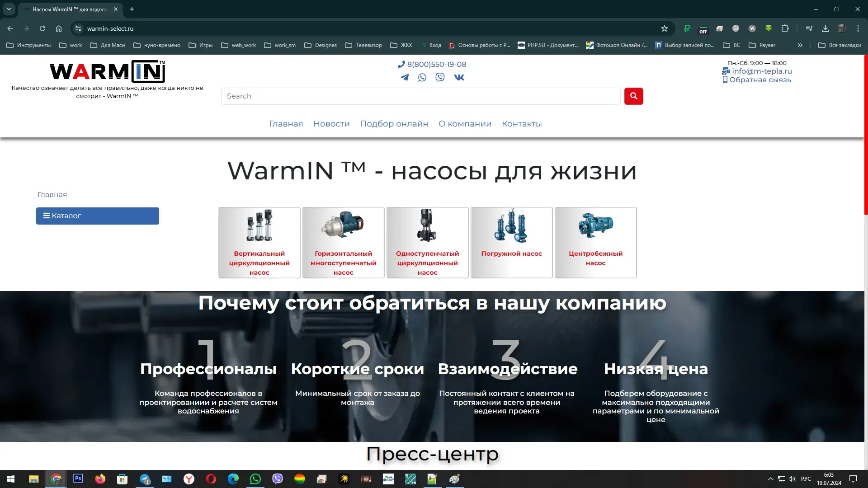Click the page vertical scrollbar
The height and width of the screenshot is (488, 868).
pyautogui.click(x=866, y=135)
